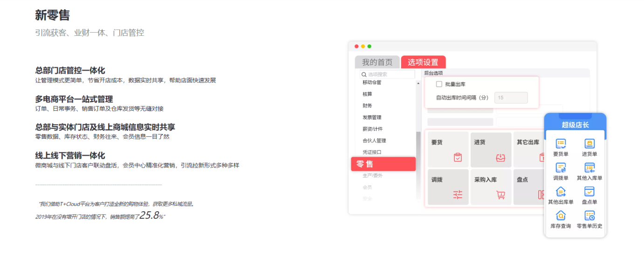Open the 库存查询 search icon
Screen dimensions: 644x256
coord(561,216)
